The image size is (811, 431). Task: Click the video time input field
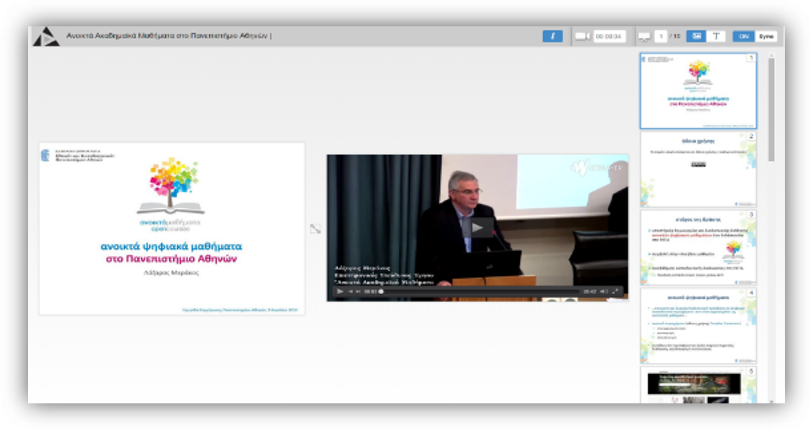[608, 36]
